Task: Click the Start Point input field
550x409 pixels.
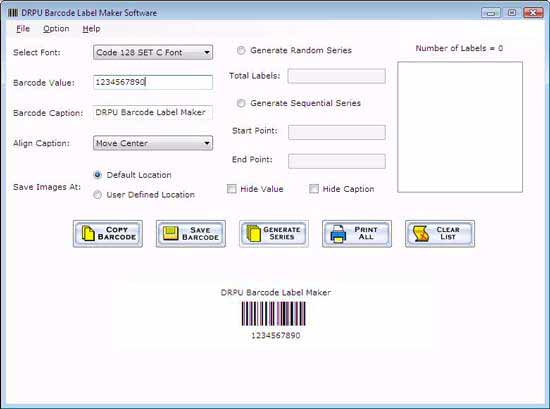Action: [x=337, y=132]
